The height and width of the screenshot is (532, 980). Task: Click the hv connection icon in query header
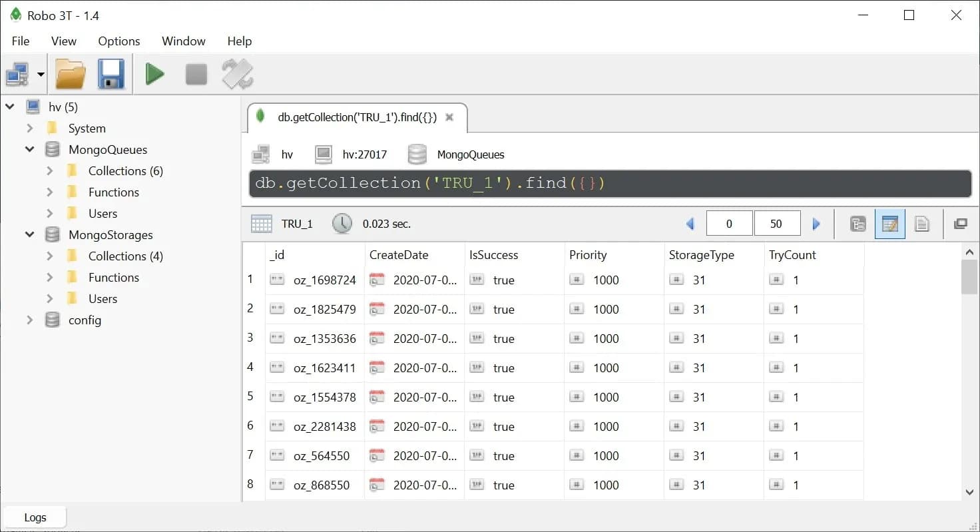point(261,154)
